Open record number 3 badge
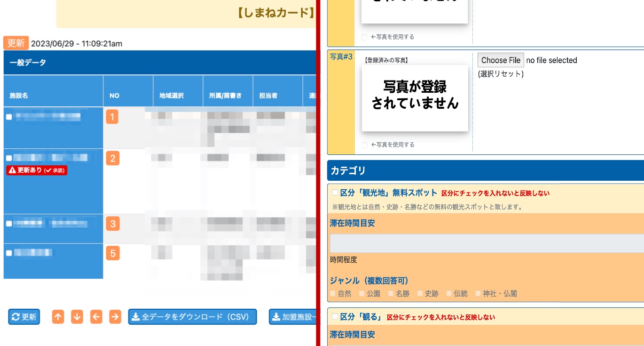Viewport: 644px width, 346px height. pos(112,223)
